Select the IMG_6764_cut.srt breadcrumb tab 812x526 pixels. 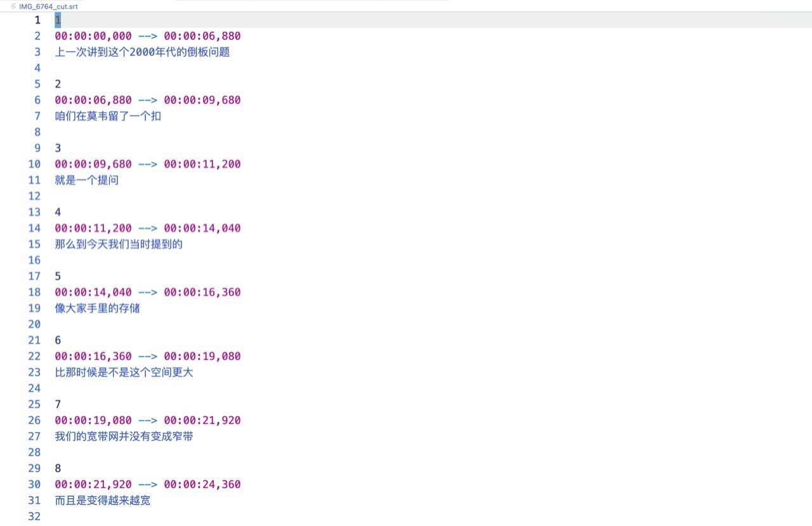(48, 6)
